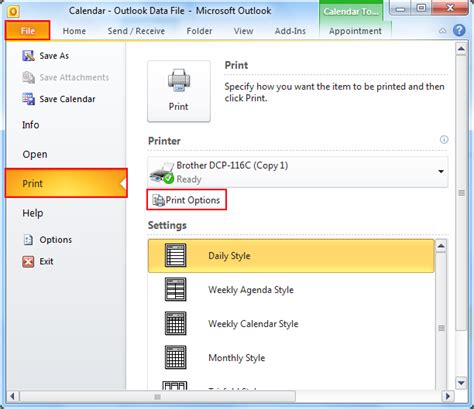Open Print Options
This screenshot has height=409, width=474.
tap(187, 200)
